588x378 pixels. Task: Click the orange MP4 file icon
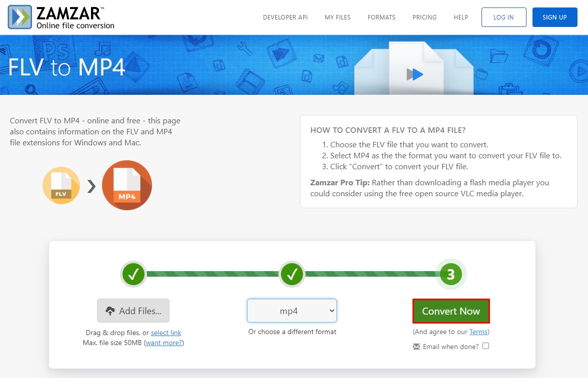pyautogui.click(x=127, y=185)
